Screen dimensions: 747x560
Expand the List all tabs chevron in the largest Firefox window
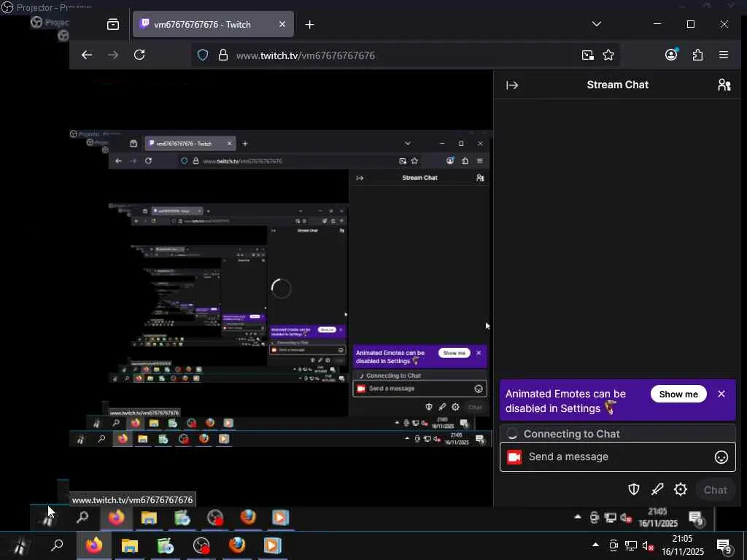tap(597, 24)
